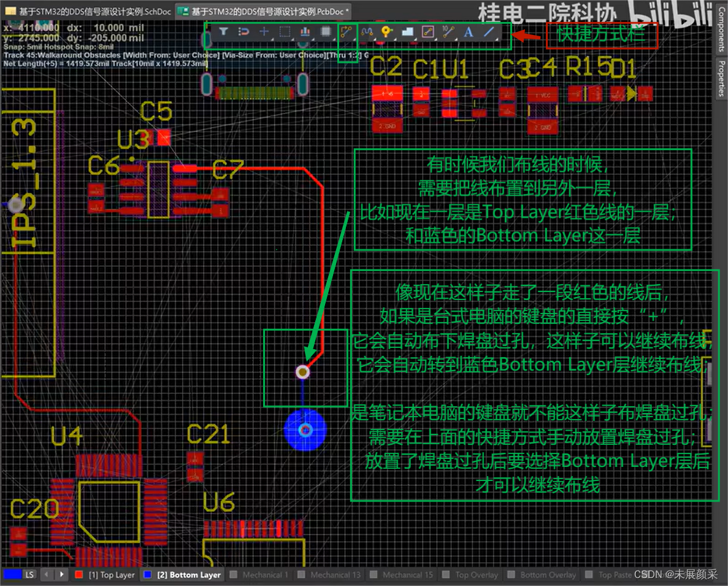
Task: Click the snapping magnet icon
Action: (x=243, y=31)
